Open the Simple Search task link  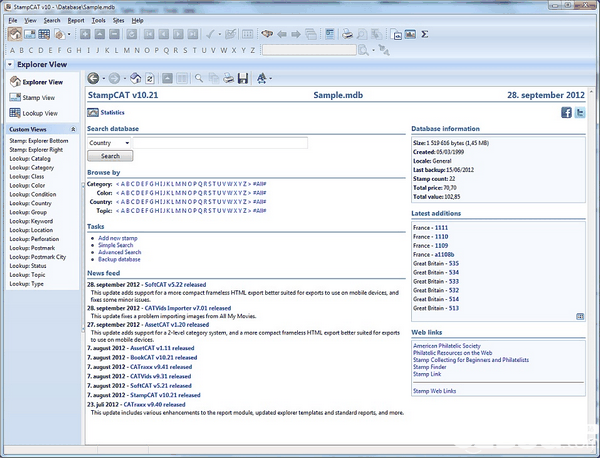pos(116,245)
